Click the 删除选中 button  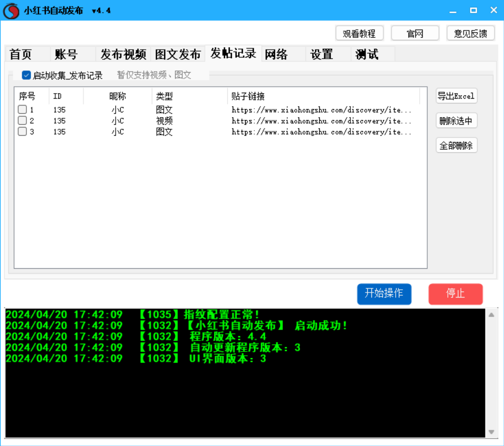[456, 121]
